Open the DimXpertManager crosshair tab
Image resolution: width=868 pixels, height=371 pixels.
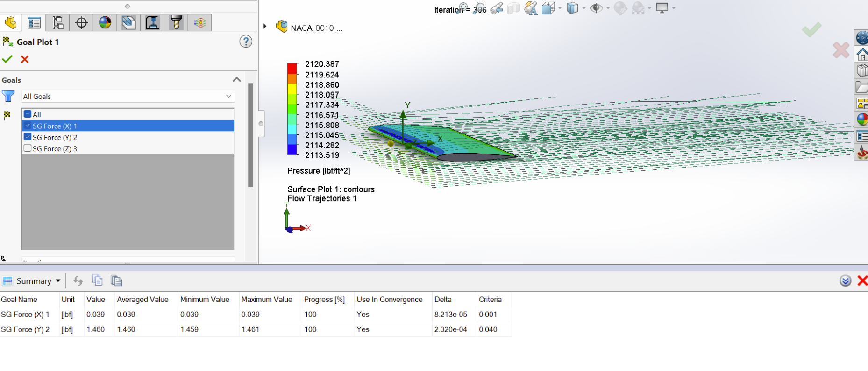pyautogui.click(x=81, y=22)
